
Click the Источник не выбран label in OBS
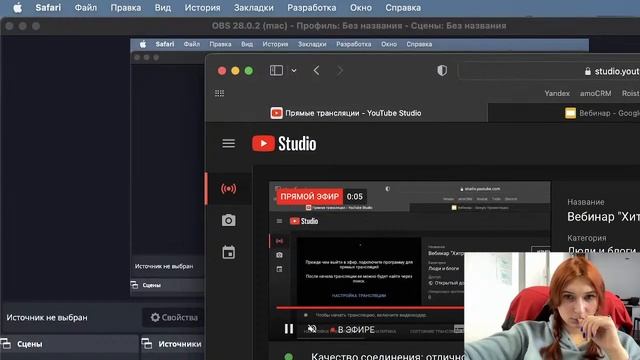tap(47, 318)
